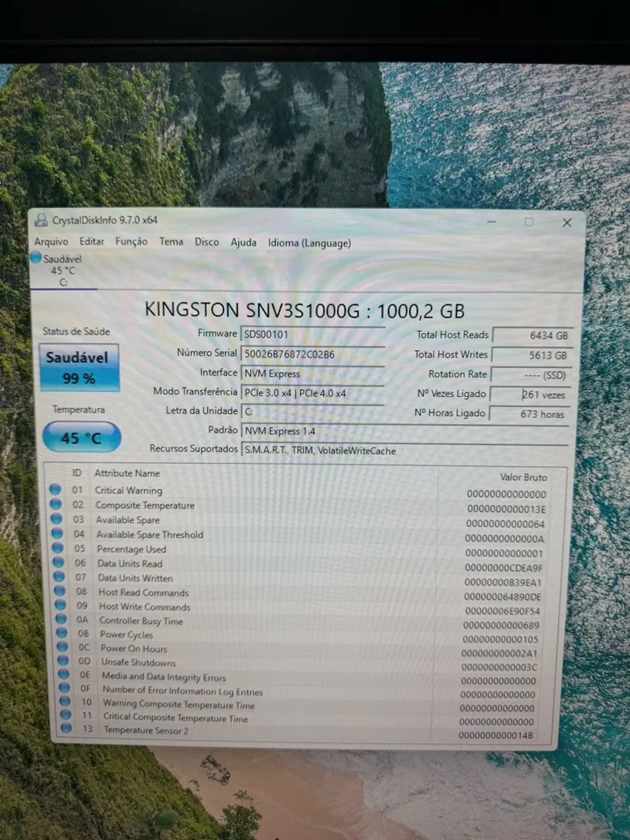630x840 pixels.
Task: Open the Arquivo menu
Action: point(51,241)
